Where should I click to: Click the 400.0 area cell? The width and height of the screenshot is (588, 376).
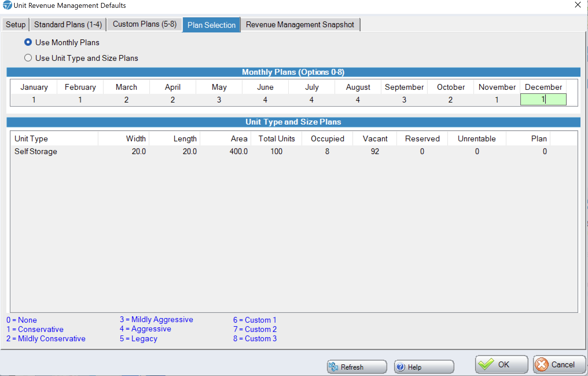(x=238, y=152)
